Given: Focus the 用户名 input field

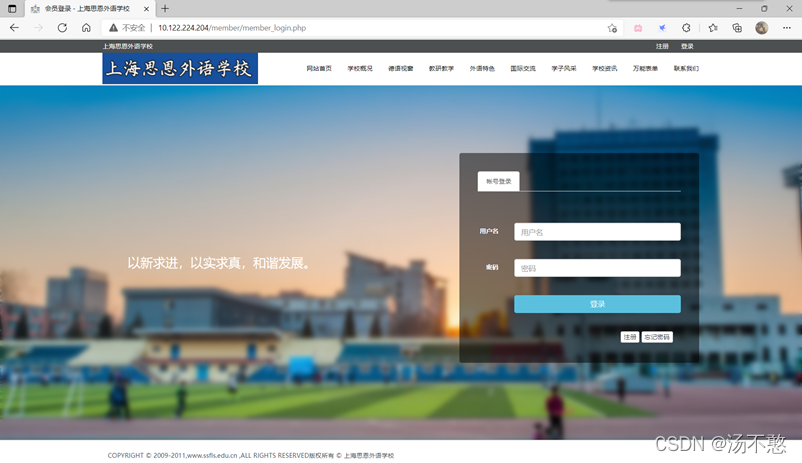Looking at the screenshot, I should pos(597,232).
